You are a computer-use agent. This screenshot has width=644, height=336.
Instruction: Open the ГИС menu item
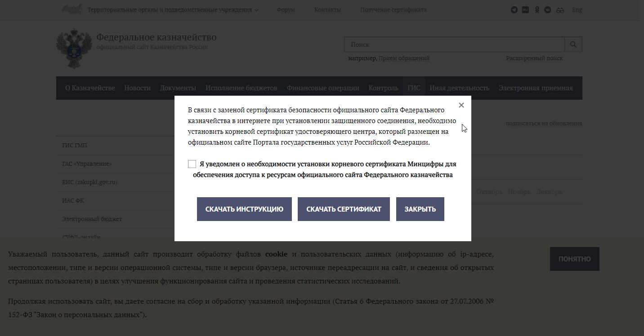coord(414,88)
